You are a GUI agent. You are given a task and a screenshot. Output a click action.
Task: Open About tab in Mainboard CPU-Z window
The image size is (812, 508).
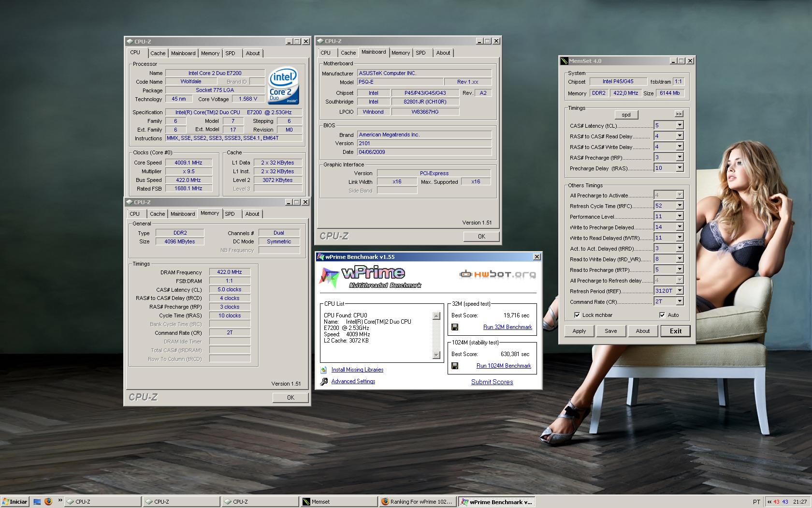point(443,53)
